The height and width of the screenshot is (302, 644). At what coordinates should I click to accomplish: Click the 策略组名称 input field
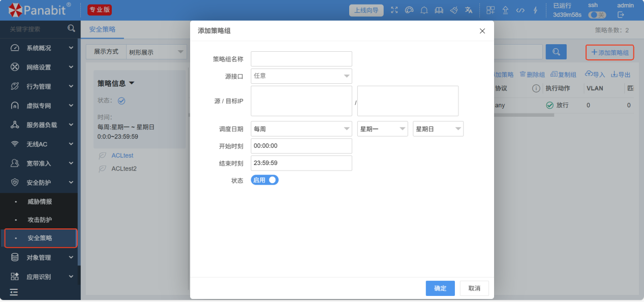pyautogui.click(x=301, y=59)
